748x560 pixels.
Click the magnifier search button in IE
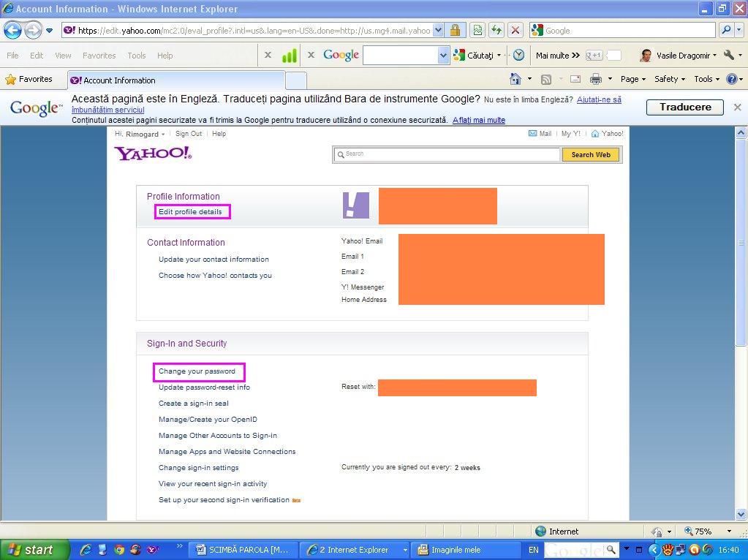tap(726, 31)
